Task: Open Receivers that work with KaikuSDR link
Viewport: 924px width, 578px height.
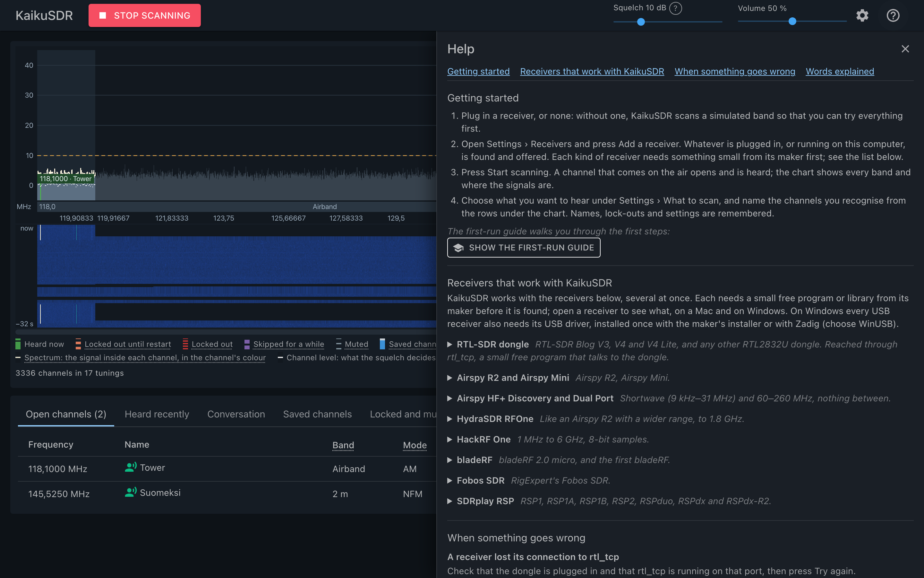Action: tap(592, 72)
